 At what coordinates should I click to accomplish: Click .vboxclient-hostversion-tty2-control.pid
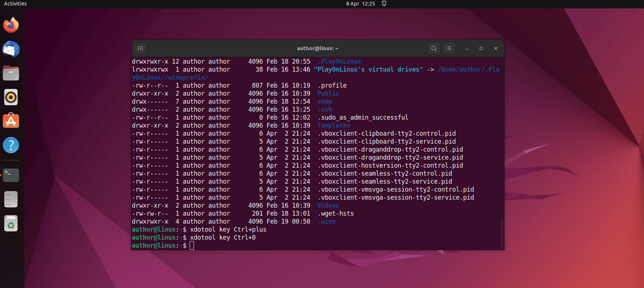[390, 165]
